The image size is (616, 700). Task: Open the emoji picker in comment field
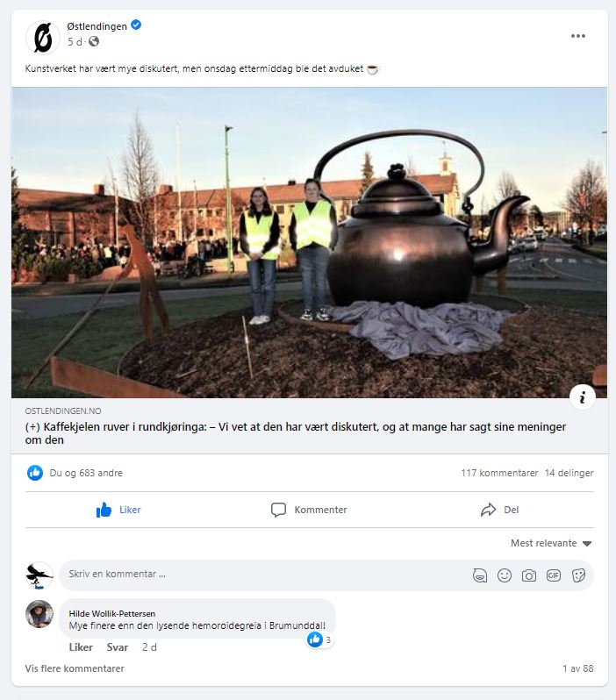click(x=505, y=575)
